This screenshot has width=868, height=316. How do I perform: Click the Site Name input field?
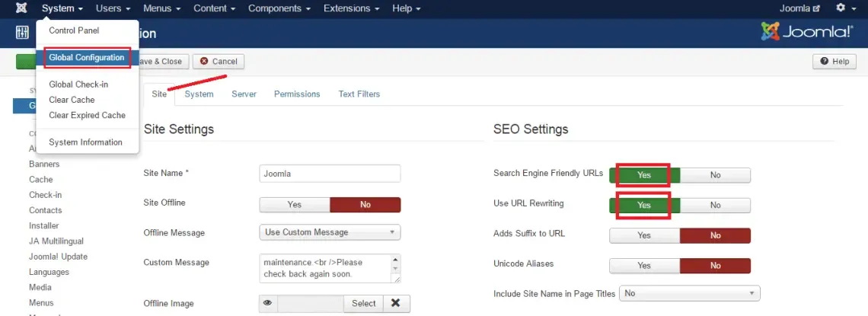330,173
